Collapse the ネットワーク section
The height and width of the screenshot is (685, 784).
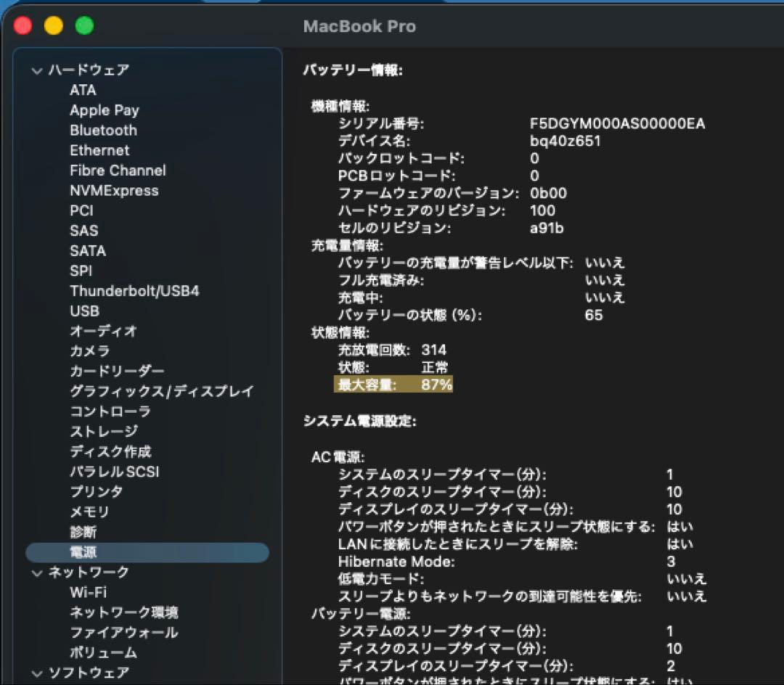36,573
